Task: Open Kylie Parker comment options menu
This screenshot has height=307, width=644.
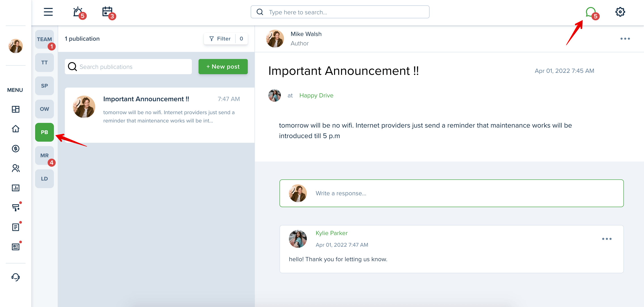Action: [x=607, y=239]
